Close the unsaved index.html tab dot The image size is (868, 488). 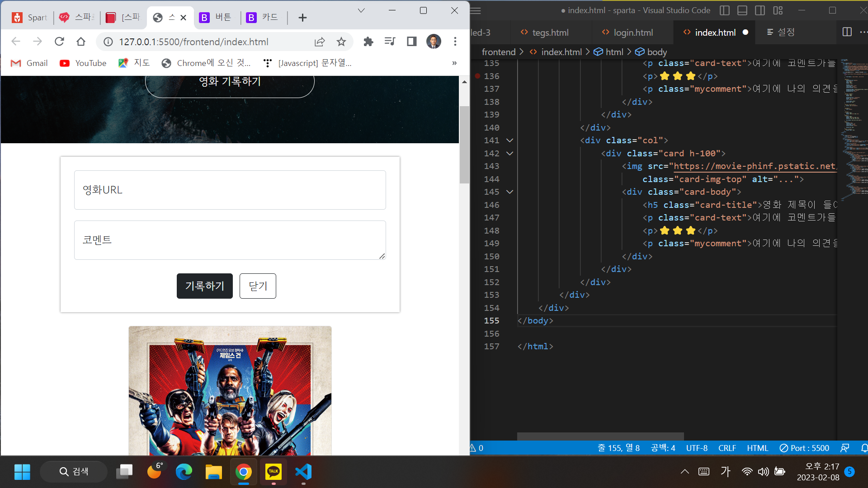coord(745,33)
